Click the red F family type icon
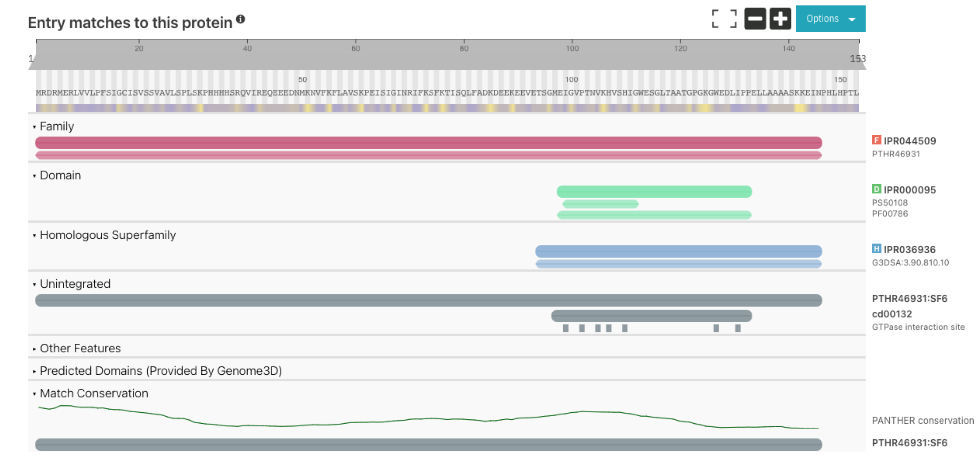The width and height of the screenshot is (980, 468). 876,140
